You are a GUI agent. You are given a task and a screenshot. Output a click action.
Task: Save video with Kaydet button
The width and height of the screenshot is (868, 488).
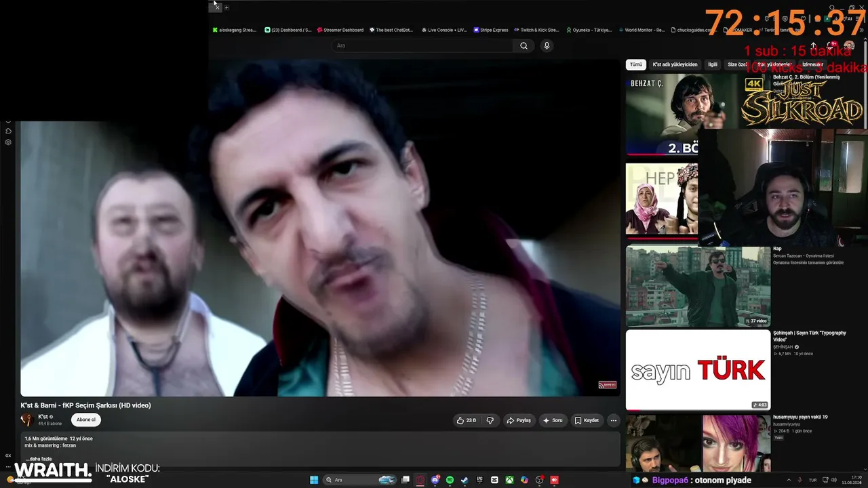tap(587, 420)
